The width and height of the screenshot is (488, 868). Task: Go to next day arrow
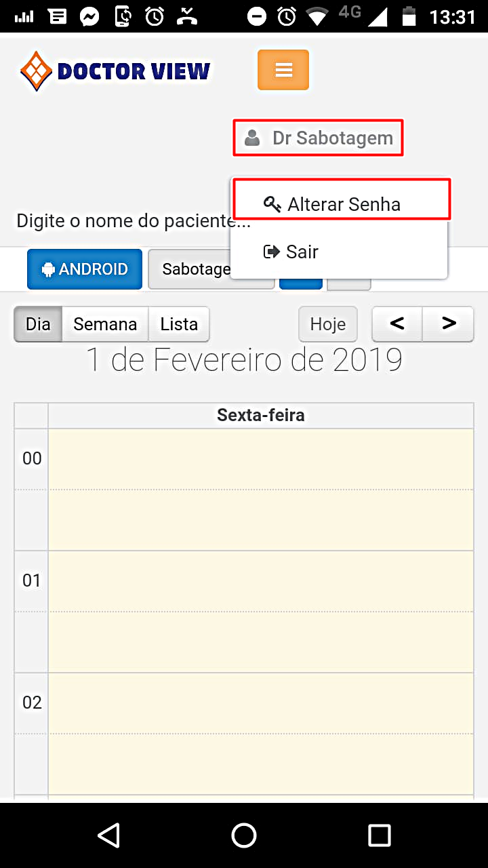point(449,324)
